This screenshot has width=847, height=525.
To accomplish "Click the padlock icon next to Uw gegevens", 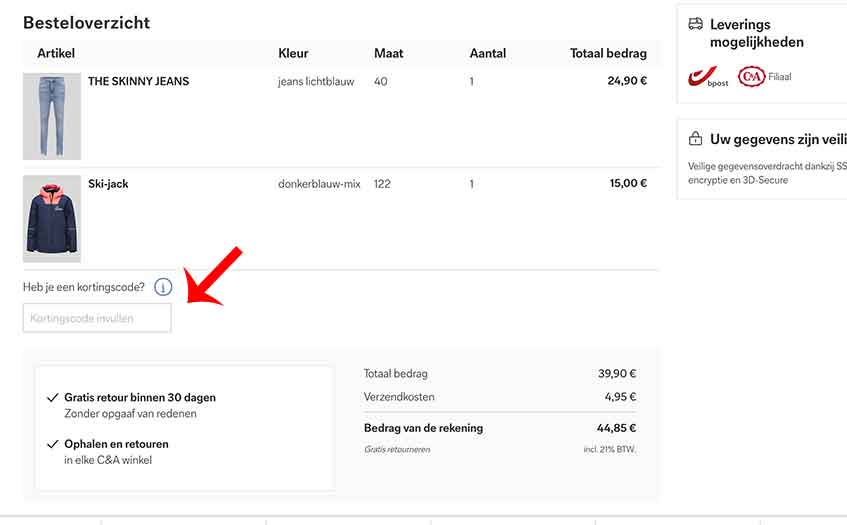I will pos(695,139).
